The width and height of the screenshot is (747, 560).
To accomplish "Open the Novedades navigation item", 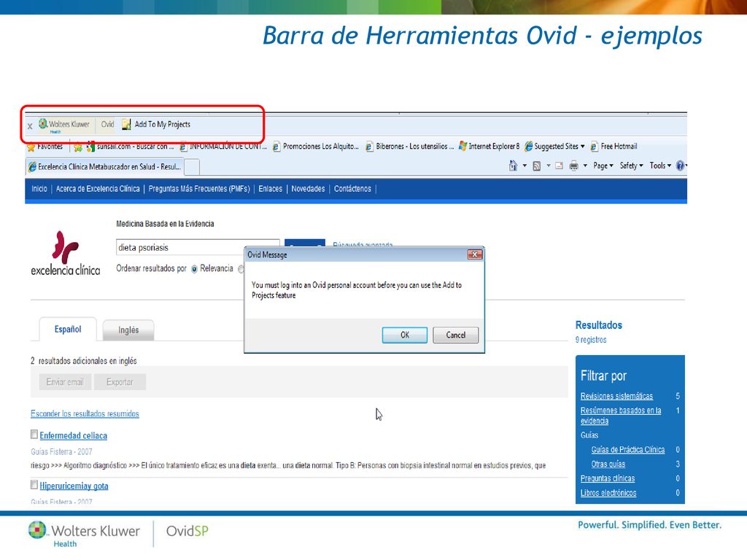I will click(x=308, y=189).
